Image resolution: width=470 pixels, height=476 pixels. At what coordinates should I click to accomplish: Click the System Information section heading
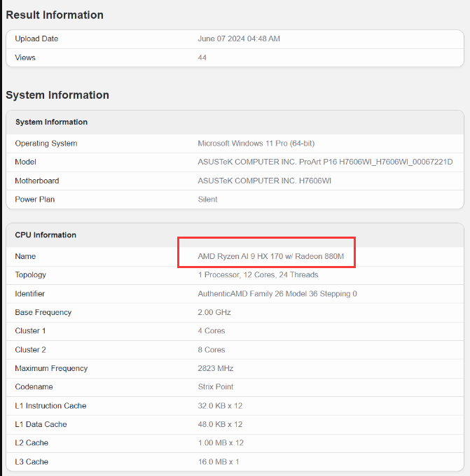click(57, 95)
